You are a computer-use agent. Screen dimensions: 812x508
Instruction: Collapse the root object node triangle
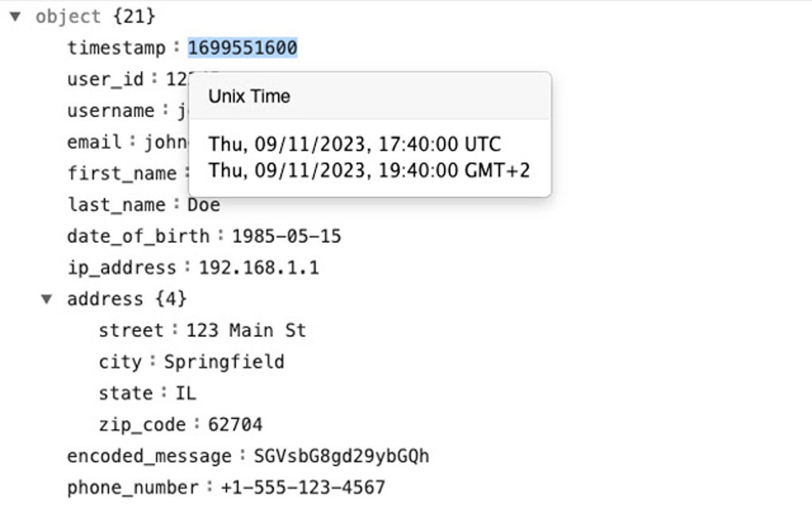[14, 17]
